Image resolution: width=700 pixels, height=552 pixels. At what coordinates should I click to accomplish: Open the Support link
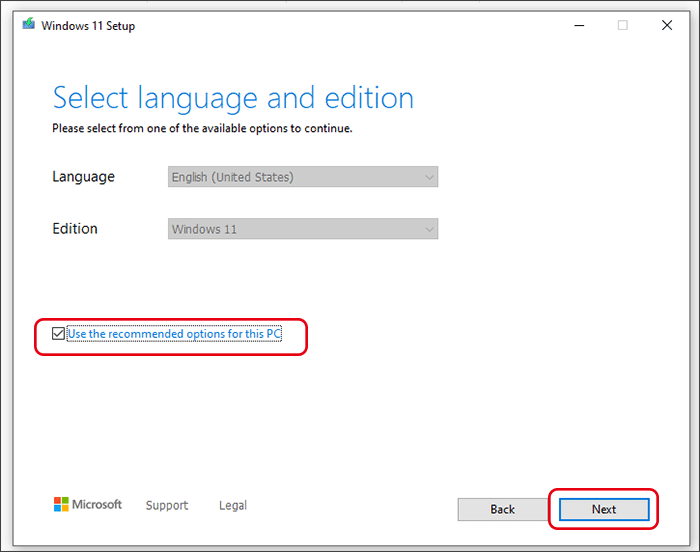(x=167, y=505)
